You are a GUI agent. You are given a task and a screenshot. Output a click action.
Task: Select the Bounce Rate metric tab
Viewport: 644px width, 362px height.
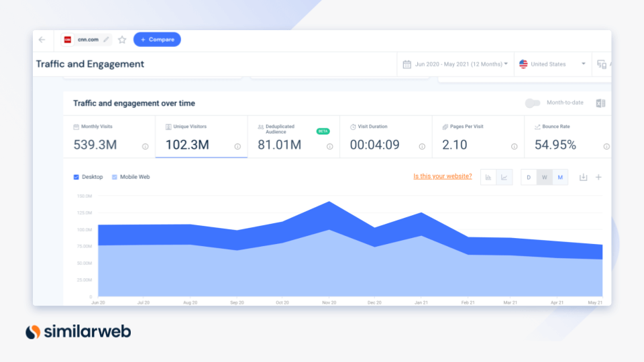click(568, 137)
